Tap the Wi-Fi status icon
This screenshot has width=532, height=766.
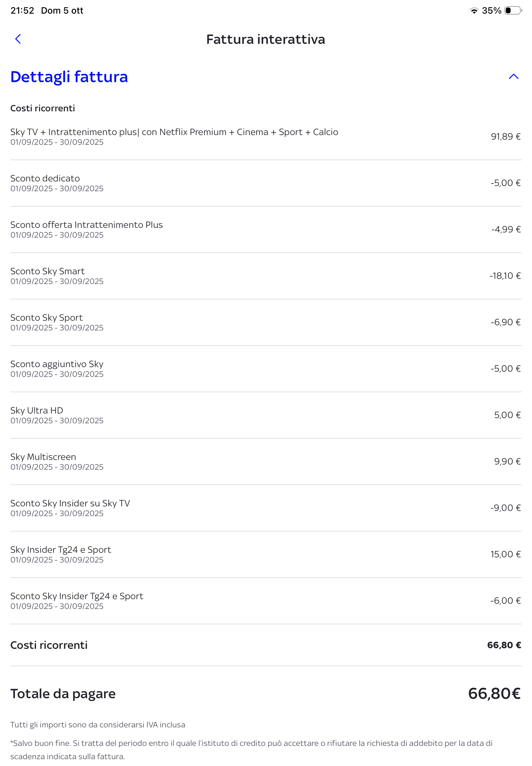[x=474, y=11]
